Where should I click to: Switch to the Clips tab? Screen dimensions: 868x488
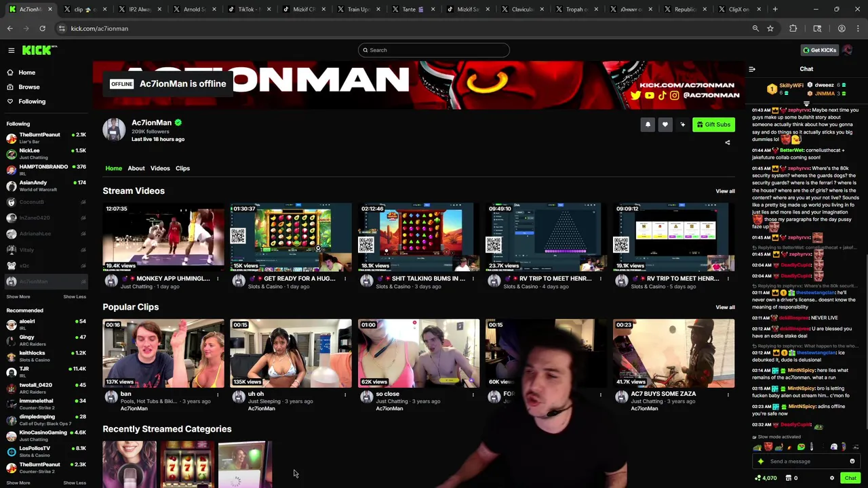(182, 168)
